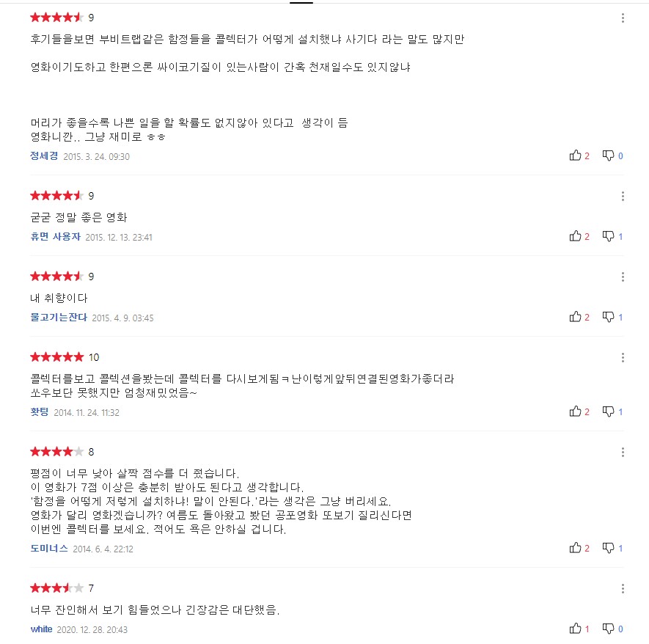Open reviewer profile 도미너스
Image resolution: width=649 pixels, height=644 pixels.
click(x=49, y=549)
